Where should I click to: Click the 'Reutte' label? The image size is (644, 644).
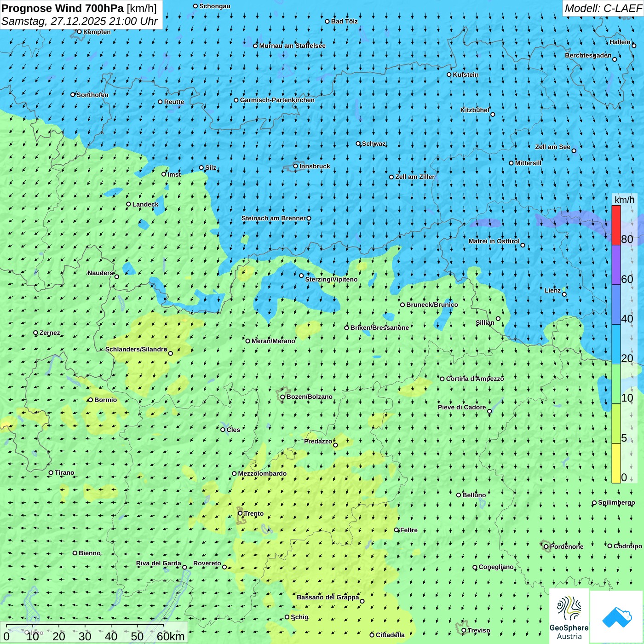(174, 102)
